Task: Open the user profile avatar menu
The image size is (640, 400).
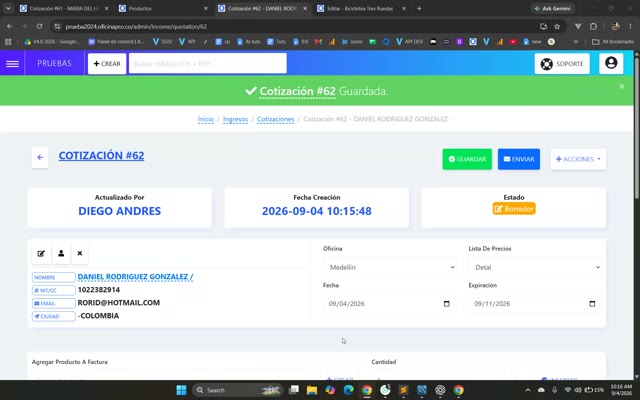Action: [x=611, y=63]
